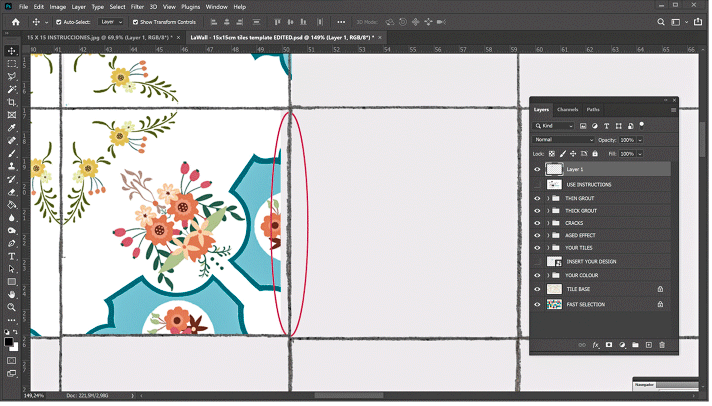Select the Crop tool in the toolbar
The width and height of the screenshot is (712, 406).
(11, 102)
